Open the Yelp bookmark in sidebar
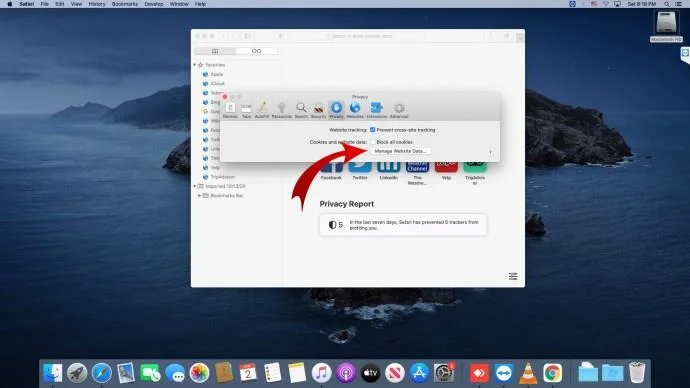This screenshot has width=690, height=388. [211, 168]
